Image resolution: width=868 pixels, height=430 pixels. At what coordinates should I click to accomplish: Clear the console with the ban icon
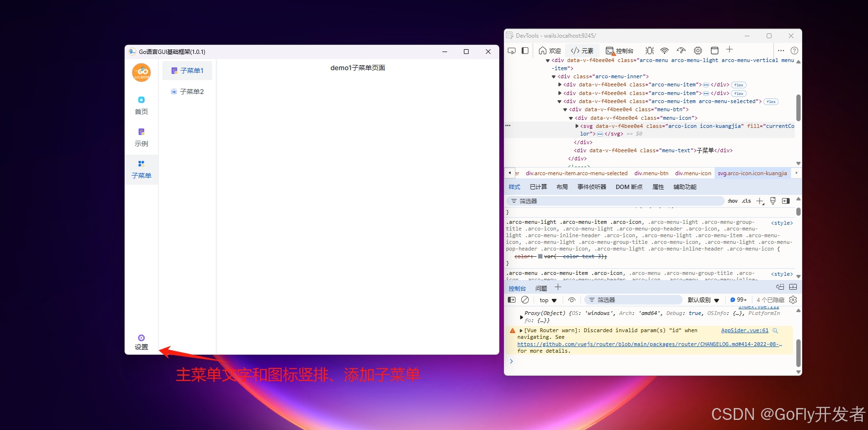(x=525, y=300)
